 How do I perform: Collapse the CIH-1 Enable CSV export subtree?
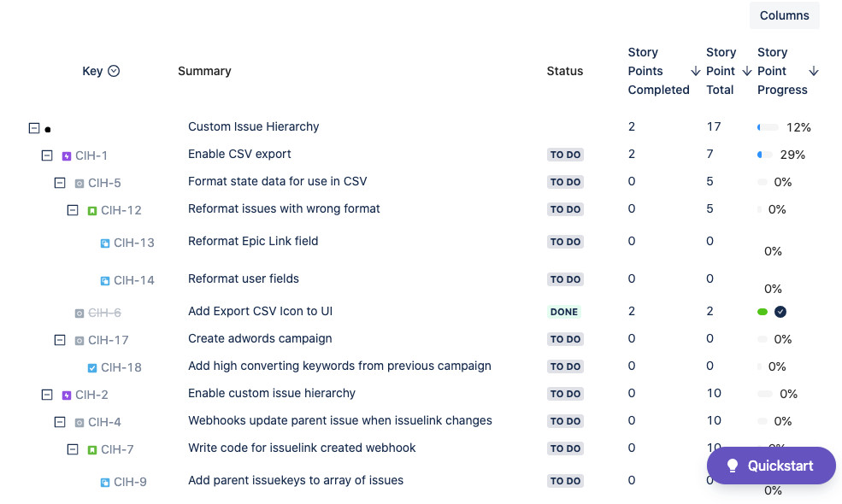[x=46, y=155]
